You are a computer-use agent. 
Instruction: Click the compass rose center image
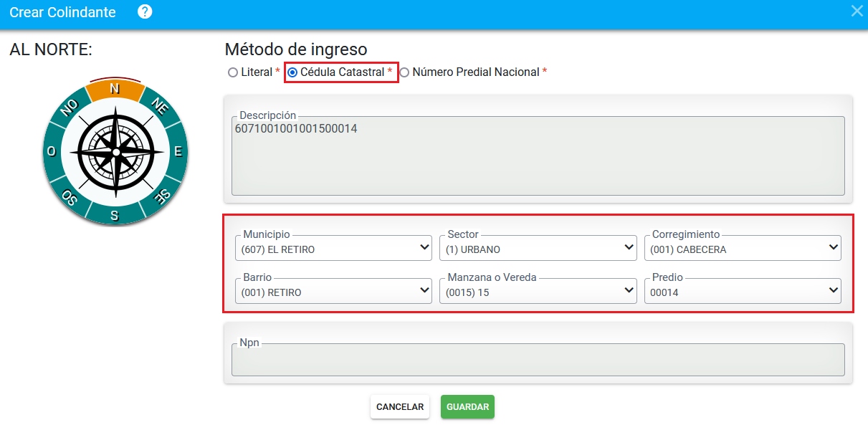point(115,152)
